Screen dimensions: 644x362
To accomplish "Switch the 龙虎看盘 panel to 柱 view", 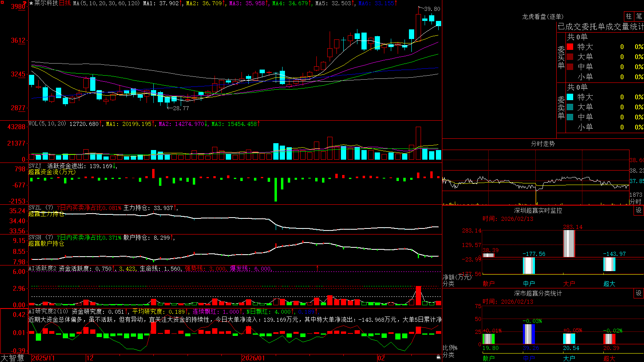I will pos(629,16).
